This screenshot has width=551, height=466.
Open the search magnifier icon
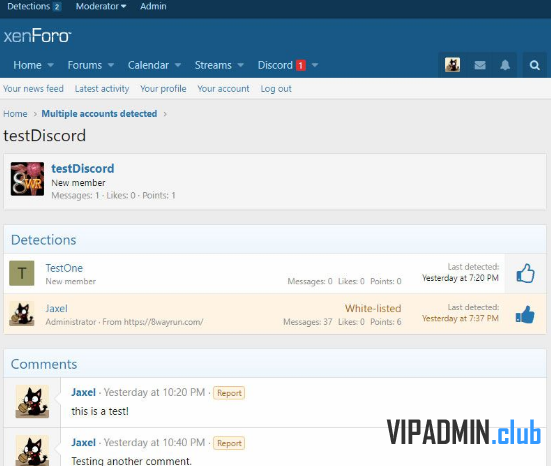click(x=534, y=65)
